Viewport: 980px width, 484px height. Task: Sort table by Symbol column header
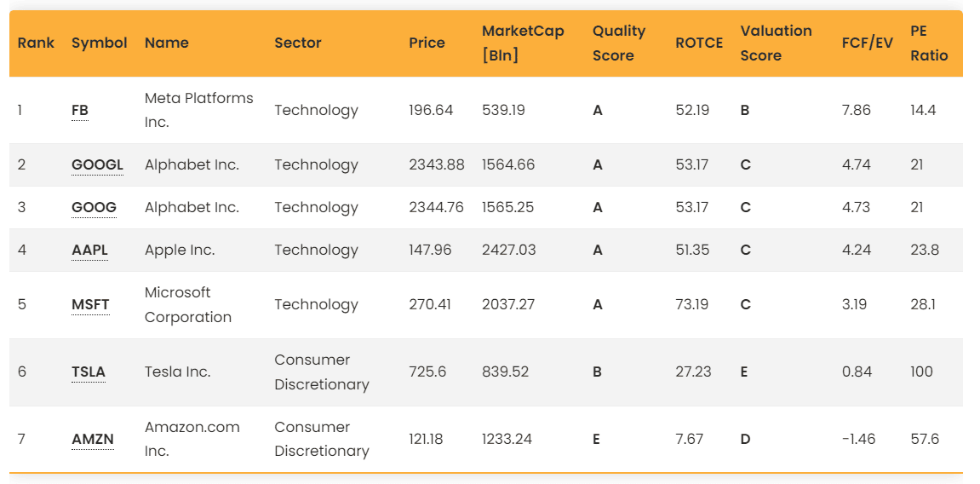click(x=100, y=43)
